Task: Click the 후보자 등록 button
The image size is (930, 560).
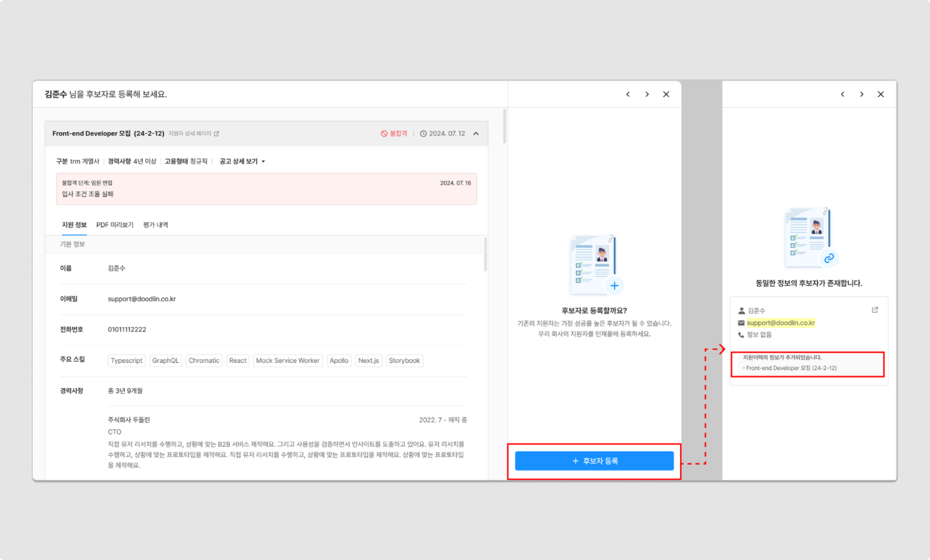Action: [x=594, y=461]
